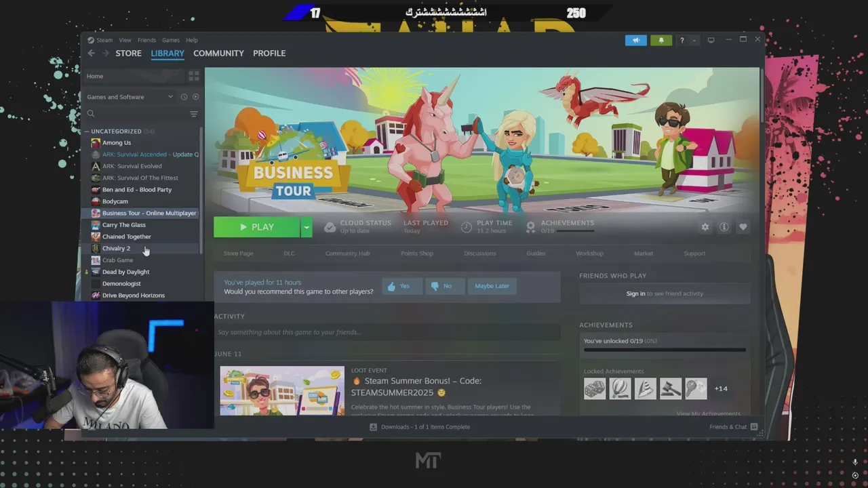Sort library by recent activity clock icon
This screenshot has height=488, width=868.
tap(184, 97)
